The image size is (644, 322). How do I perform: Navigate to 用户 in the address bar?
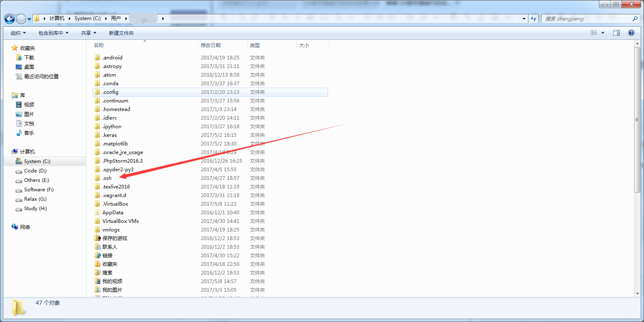116,18
